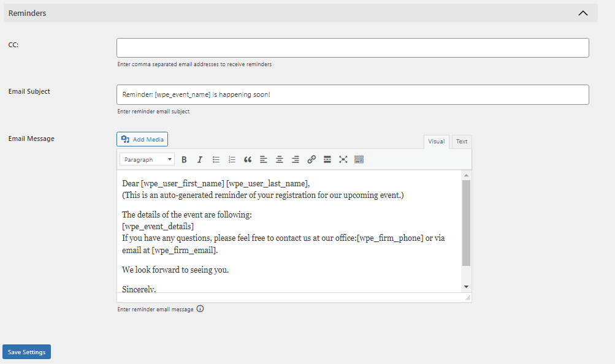Insert a numbered list
The width and height of the screenshot is (615, 364).
[232, 159]
